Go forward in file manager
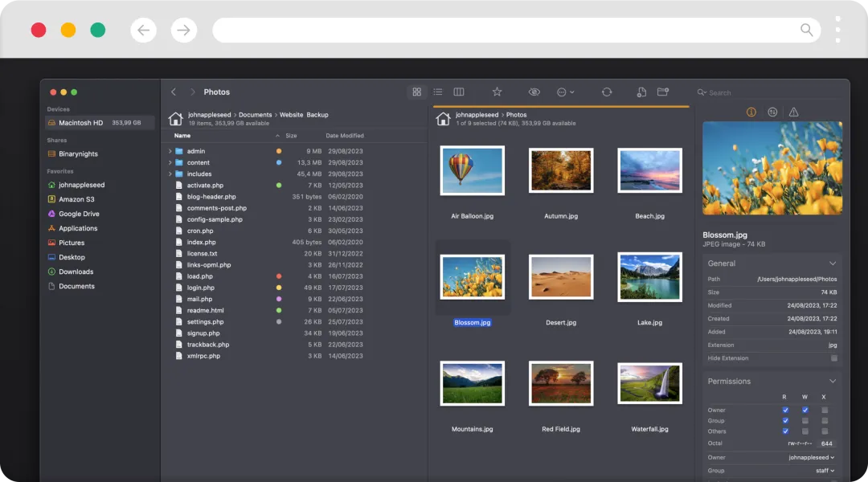Screen dimensions: 868x482 192,92
